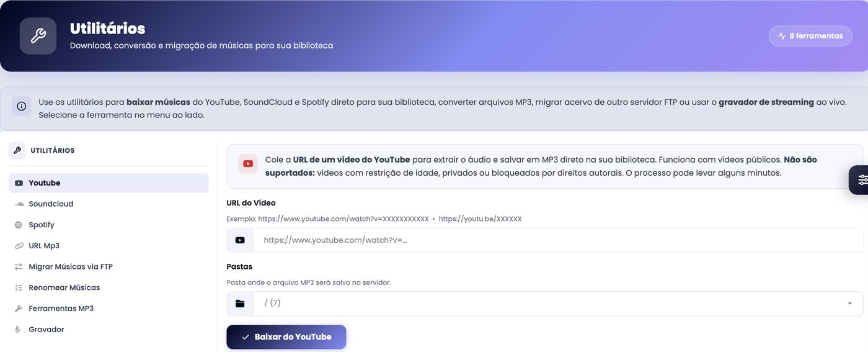Click the YouTube icon beside the URL field
The width and height of the screenshot is (868, 352).
[240, 240]
